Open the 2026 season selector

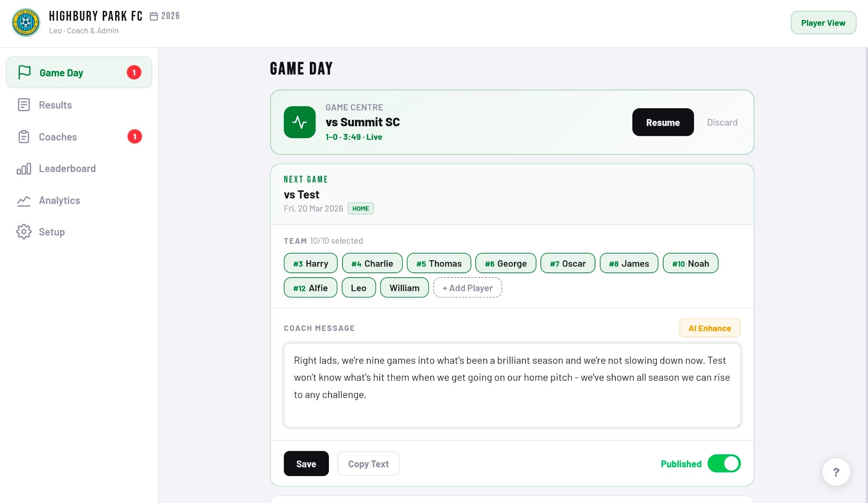(165, 16)
